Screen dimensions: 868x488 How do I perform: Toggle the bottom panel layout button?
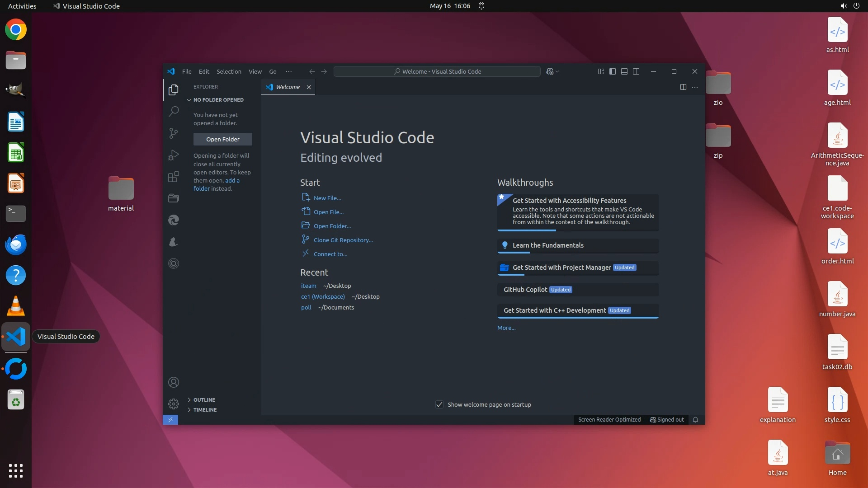[x=624, y=71]
